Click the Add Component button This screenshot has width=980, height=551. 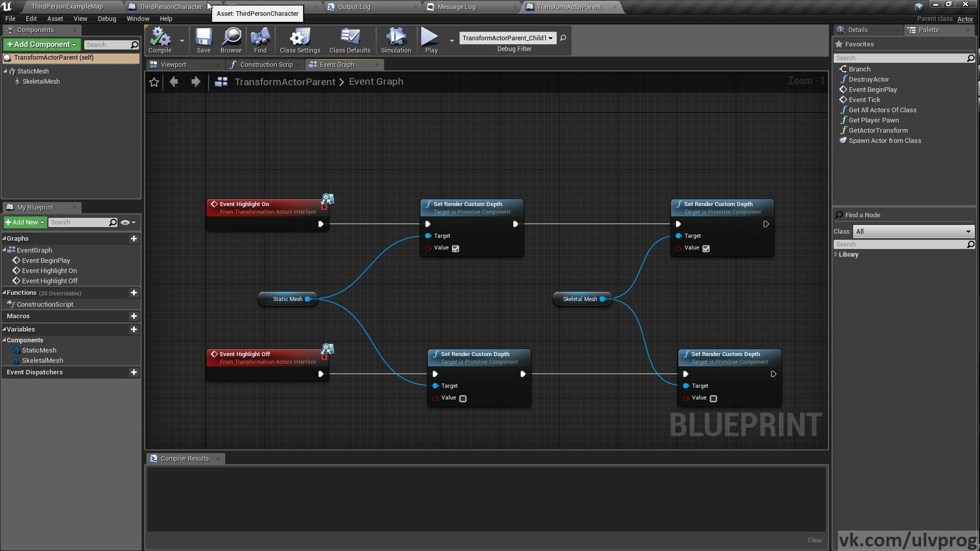(41, 44)
